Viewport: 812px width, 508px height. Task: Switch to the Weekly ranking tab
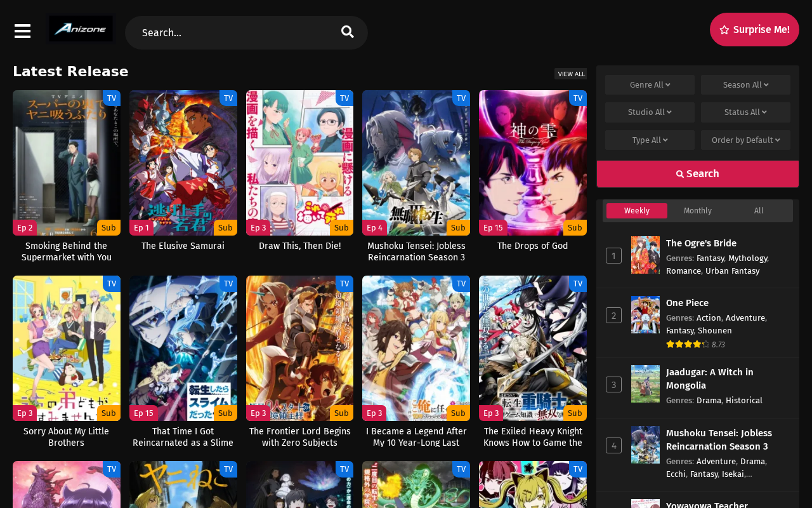tap(637, 211)
